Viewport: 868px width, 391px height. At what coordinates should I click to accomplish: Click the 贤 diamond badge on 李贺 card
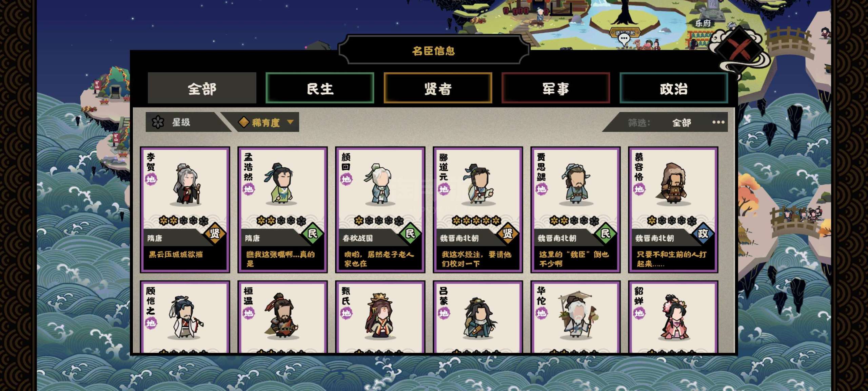215,233
